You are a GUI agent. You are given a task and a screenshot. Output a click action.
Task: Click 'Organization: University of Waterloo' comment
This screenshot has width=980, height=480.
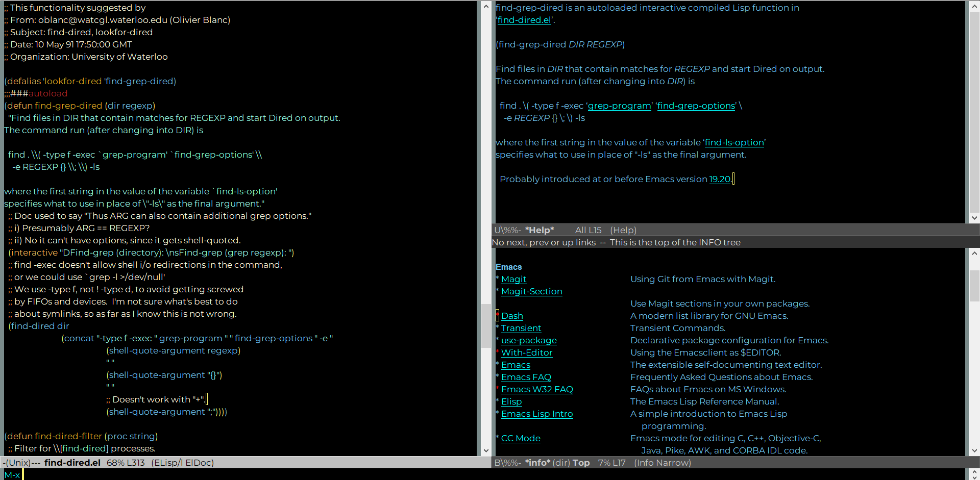click(86, 57)
